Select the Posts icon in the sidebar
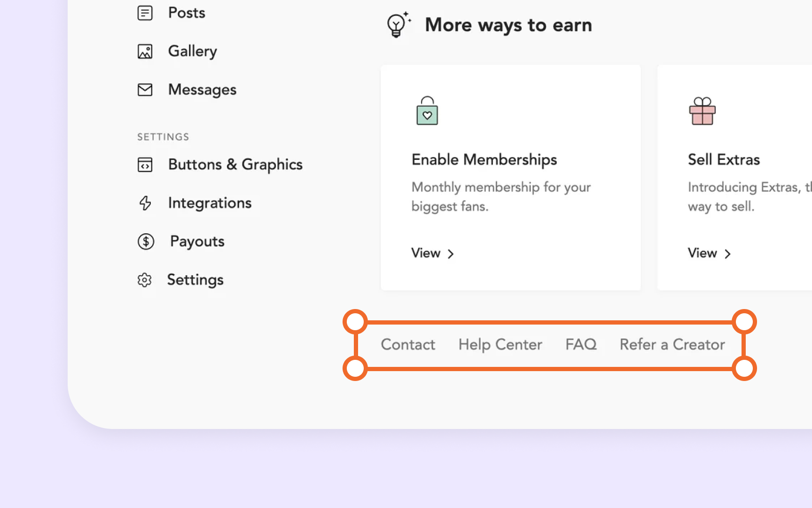The width and height of the screenshot is (812, 508). [x=145, y=13]
